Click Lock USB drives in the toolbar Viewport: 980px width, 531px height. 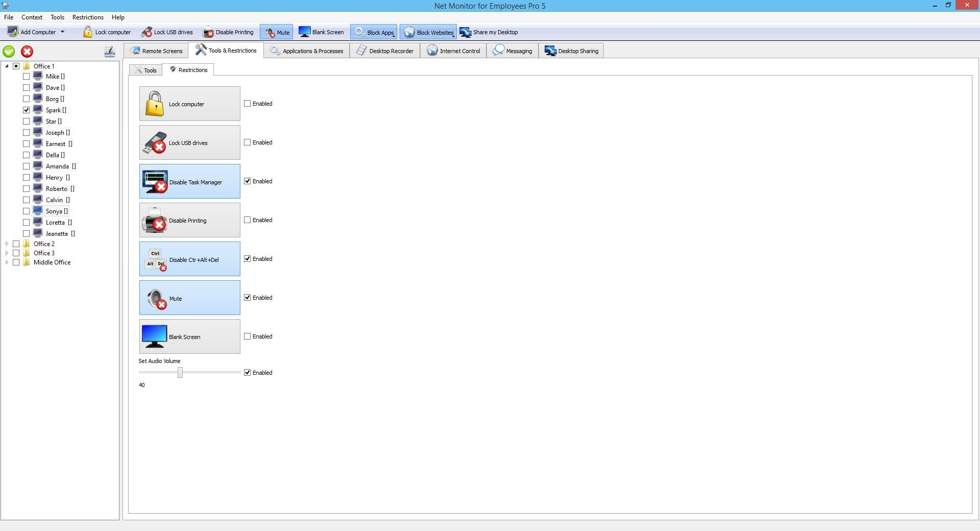(167, 32)
